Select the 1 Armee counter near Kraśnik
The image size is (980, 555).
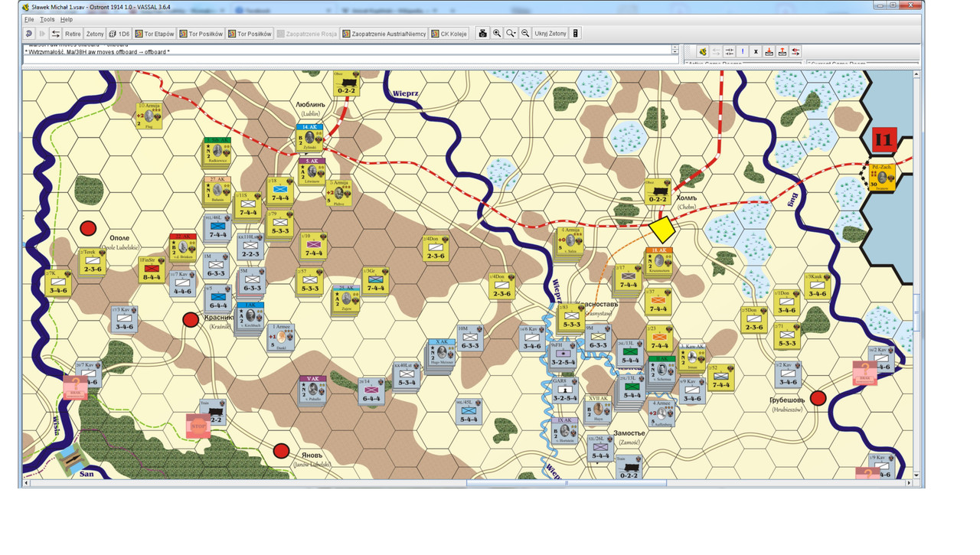pos(282,335)
